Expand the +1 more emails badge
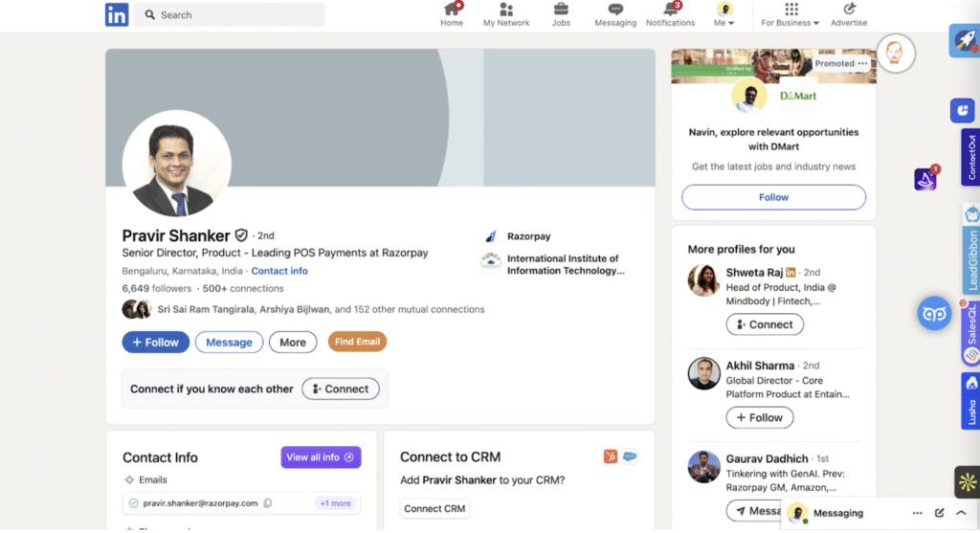Screen dimensions: 980x533 tap(335, 503)
